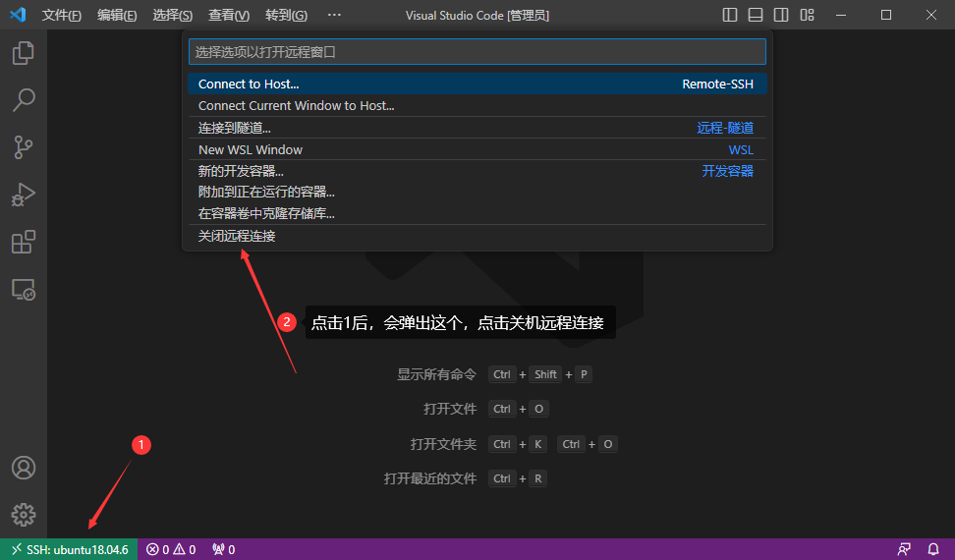Click the 打开文件夹 shortcut text
The width and height of the screenshot is (955, 560).
click(443, 444)
